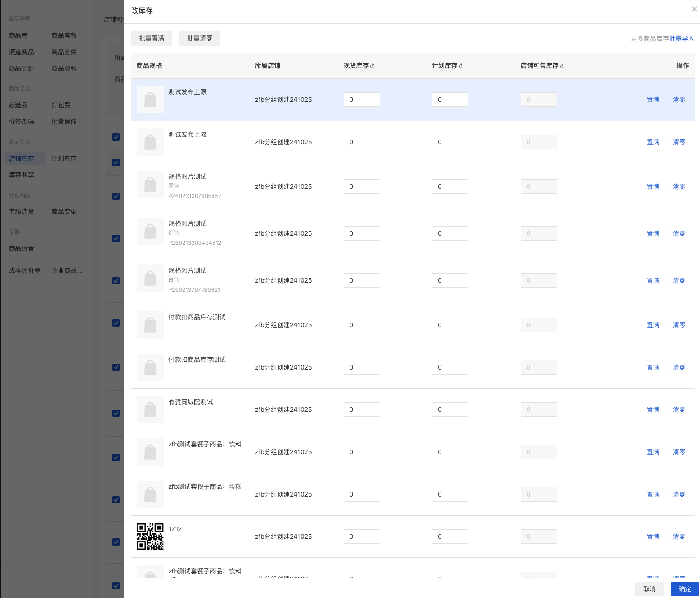Click the edit pencil icon beside 计划库存
This screenshot has height=598, width=700.
(461, 66)
